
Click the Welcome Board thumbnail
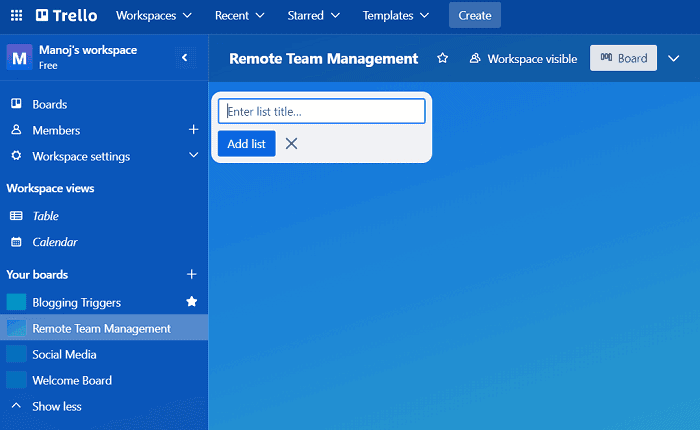(x=16, y=380)
